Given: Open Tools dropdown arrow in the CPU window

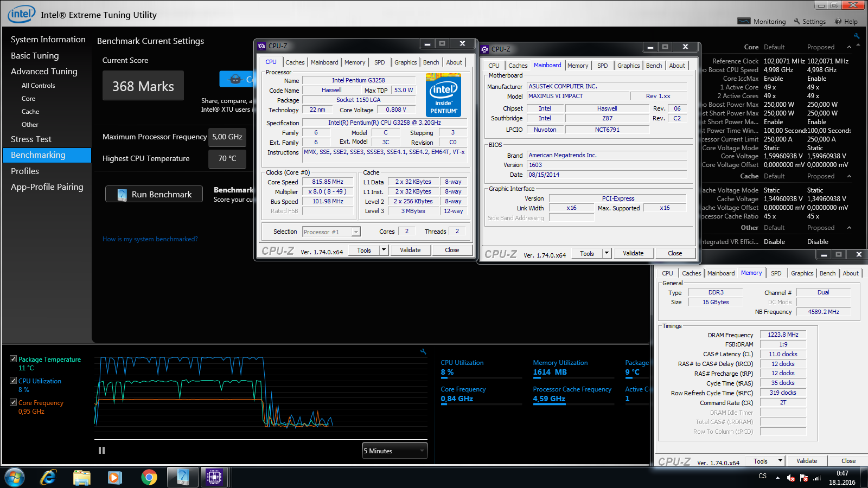Looking at the screenshot, I should 384,250.
